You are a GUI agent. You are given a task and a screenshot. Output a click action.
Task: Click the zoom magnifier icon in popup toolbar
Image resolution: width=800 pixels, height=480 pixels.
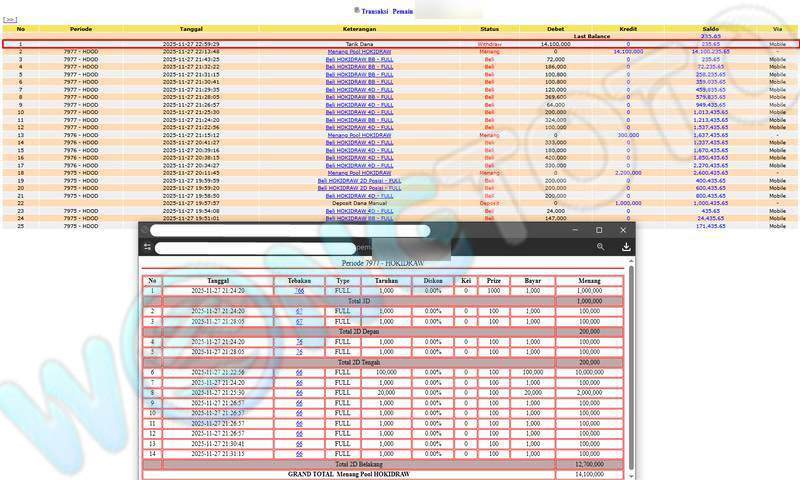pyautogui.click(x=600, y=247)
